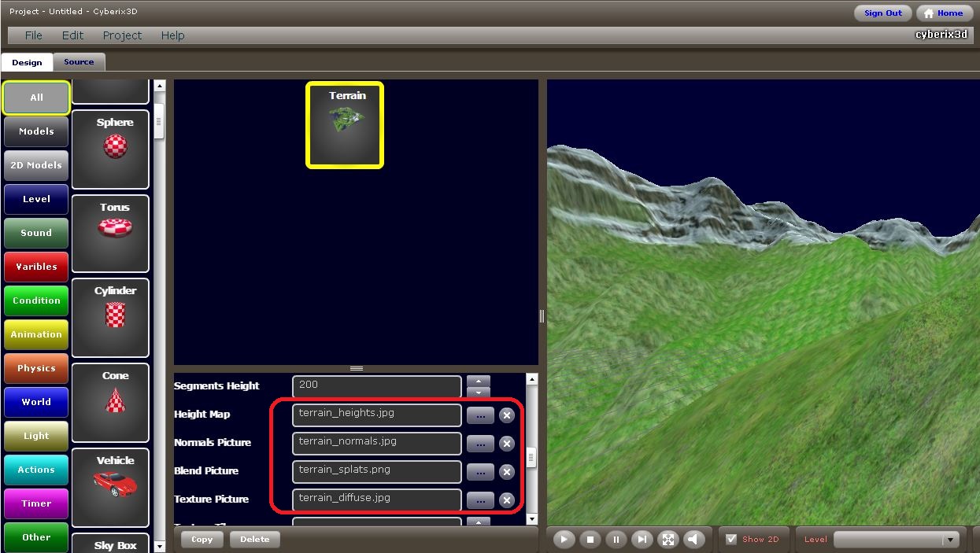Image resolution: width=980 pixels, height=553 pixels.
Task: Browse for a Blend Picture file
Action: pyautogui.click(x=480, y=471)
